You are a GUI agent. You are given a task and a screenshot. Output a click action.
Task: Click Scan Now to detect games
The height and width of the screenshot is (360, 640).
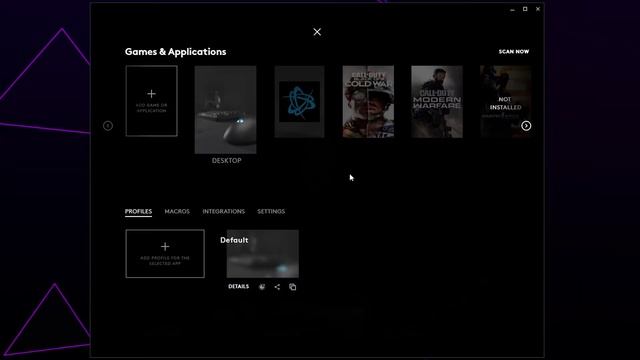[513, 52]
